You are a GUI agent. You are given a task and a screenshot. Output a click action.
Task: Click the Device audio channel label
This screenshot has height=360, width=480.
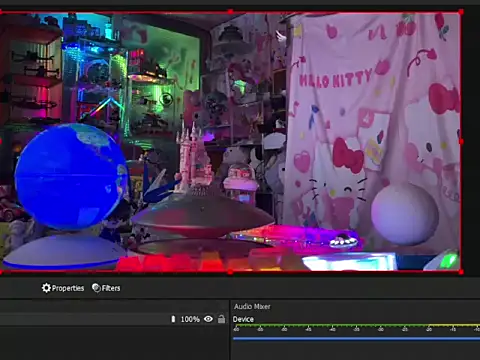pos(243,319)
